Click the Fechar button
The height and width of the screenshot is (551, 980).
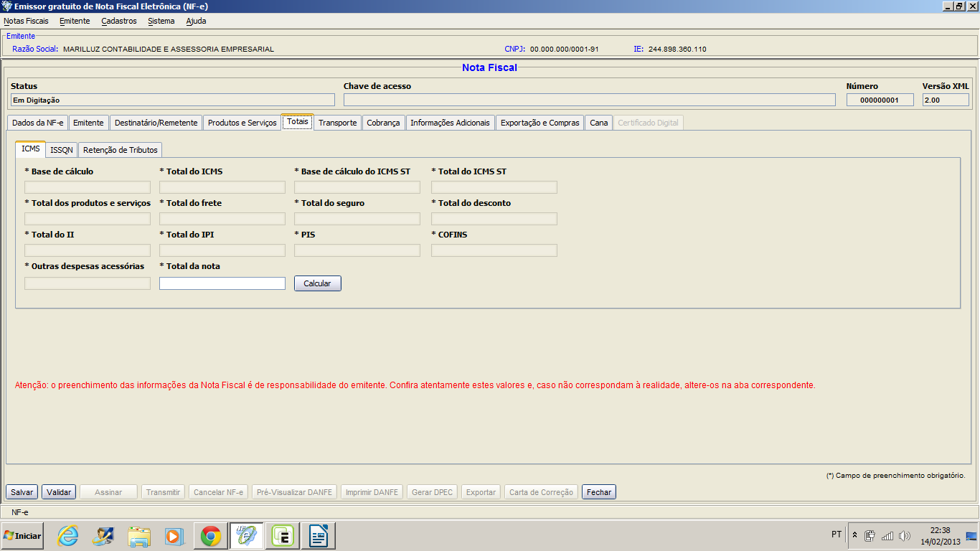(599, 492)
